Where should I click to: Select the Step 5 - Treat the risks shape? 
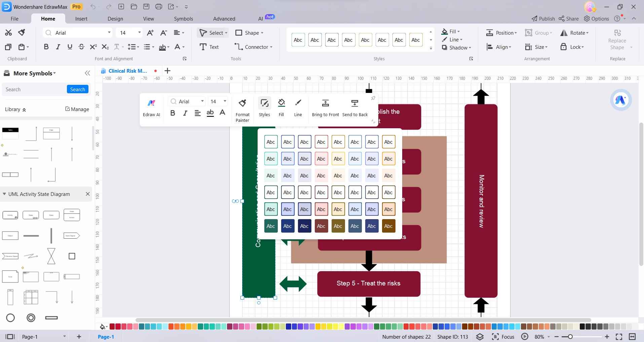(369, 284)
